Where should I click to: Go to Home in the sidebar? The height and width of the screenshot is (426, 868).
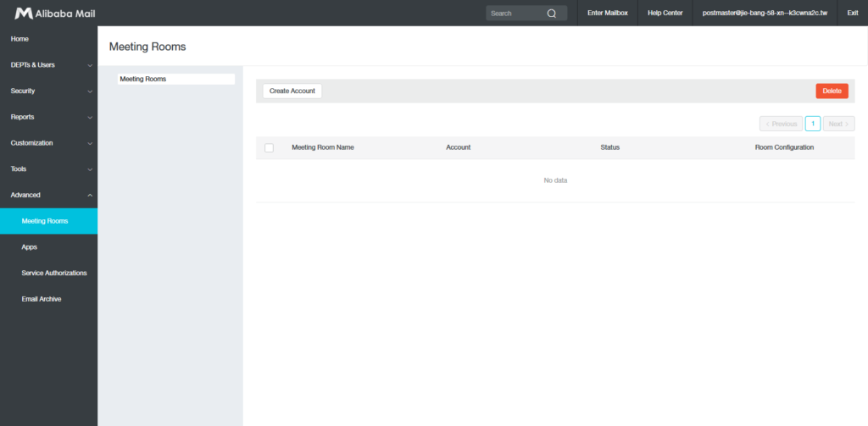point(19,39)
